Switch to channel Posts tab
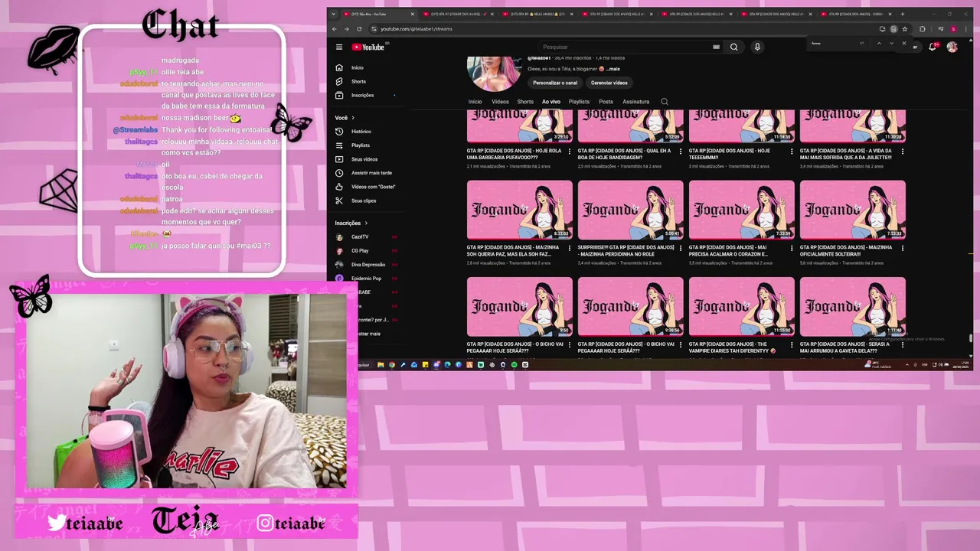980x551 pixels. [x=606, y=102]
